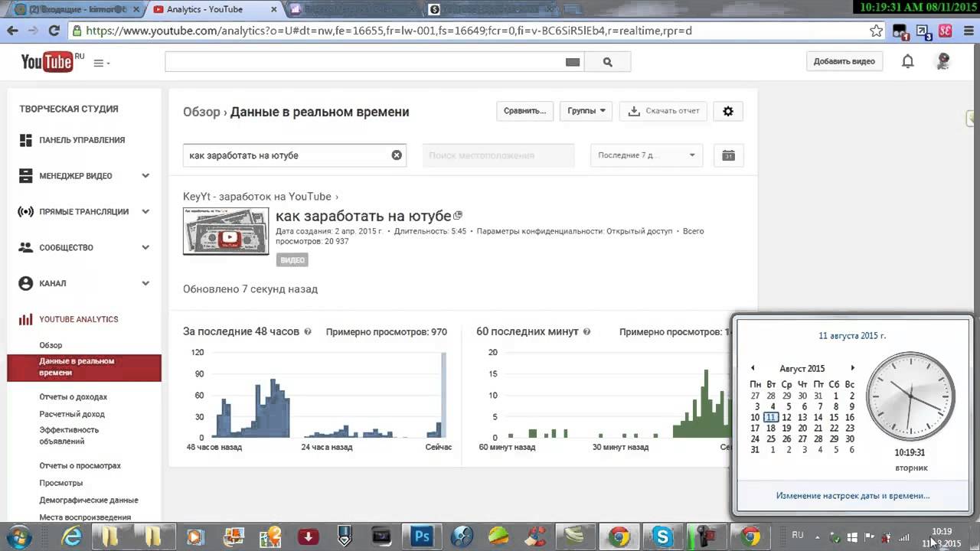Screen dimensions: 980x551
Task: Click the Канал person icon
Action: point(26,283)
